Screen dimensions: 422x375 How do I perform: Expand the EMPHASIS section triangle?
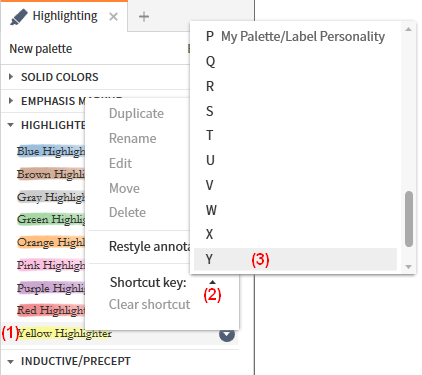tap(11, 101)
